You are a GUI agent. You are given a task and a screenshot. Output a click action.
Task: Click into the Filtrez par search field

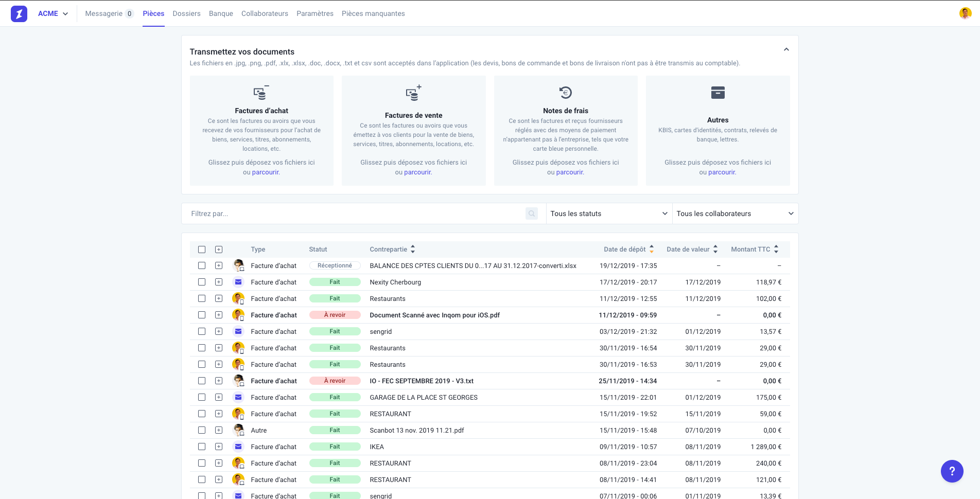[x=355, y=213]
